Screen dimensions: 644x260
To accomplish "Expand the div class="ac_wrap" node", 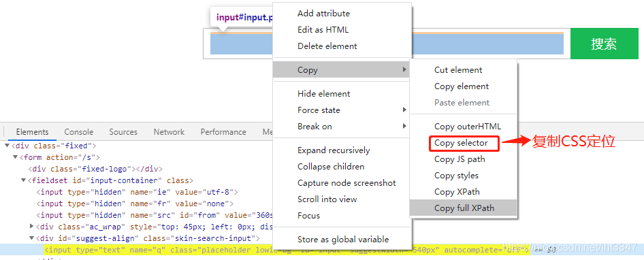I will click(x=31, y=227).
